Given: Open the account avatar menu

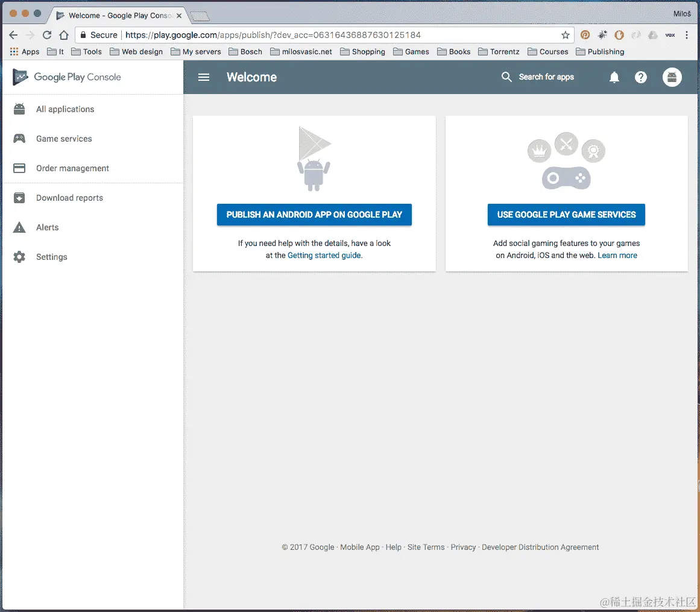Looking at the screenshot, I should pyautogui.click(x=672, y=77).
